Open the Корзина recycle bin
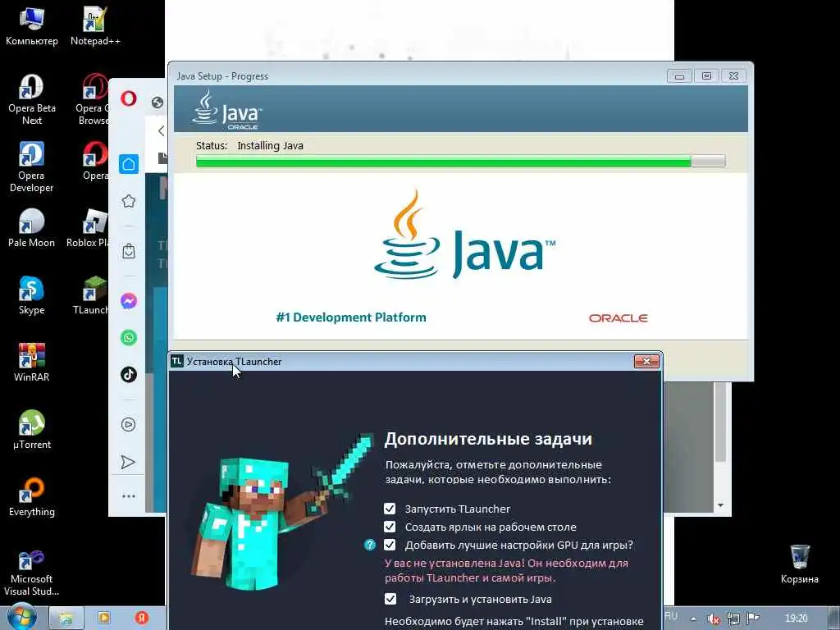 pos(799,564)
